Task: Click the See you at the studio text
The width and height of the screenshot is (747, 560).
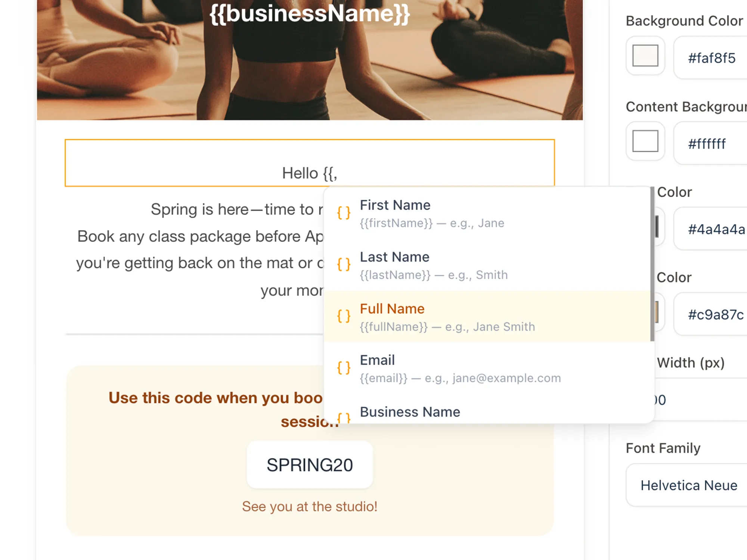Action: (x=310, y=507)
